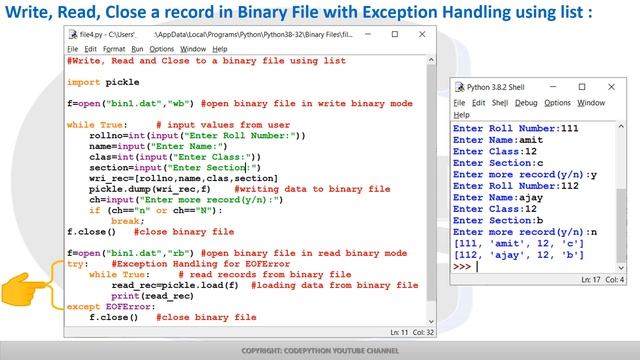Click the 'Ln: 11 Col: 32' editor status
640x360 pixels.
[x=412, y=332]
